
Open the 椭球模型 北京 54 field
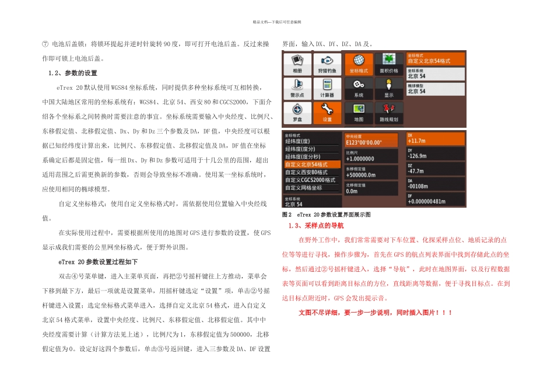[x=435, y=89]
